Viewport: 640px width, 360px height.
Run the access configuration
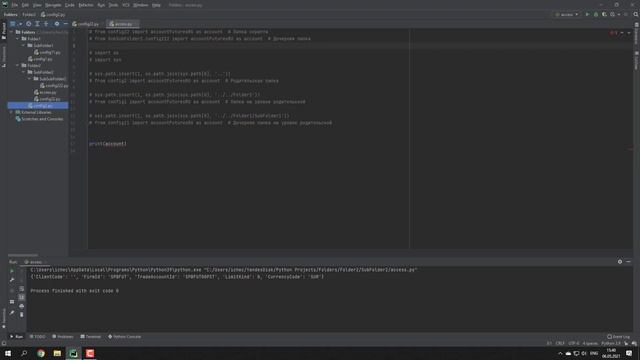(x=587, y=14)
